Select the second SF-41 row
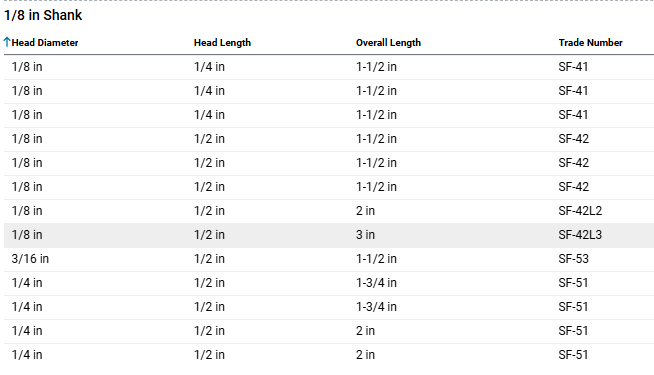Image resolution: width=654 pixels, height=375 pixels. 329,91
